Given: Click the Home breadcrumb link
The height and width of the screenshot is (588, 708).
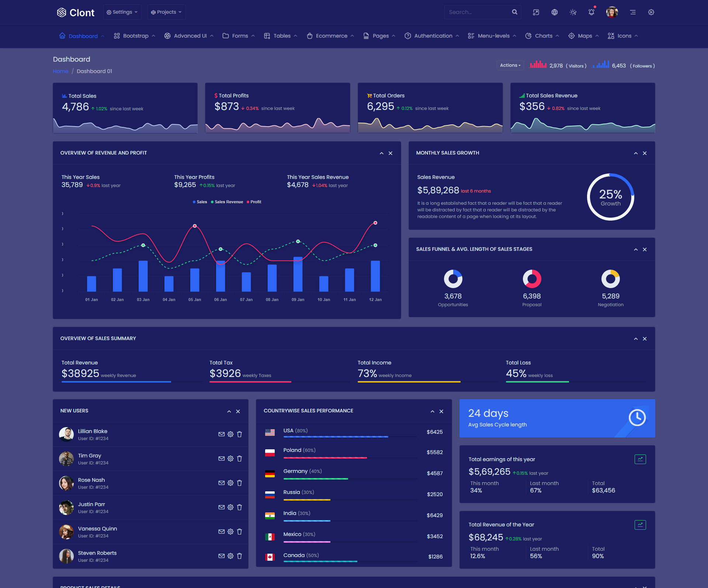Looking at the screenshot, I should tap(60, 71).
